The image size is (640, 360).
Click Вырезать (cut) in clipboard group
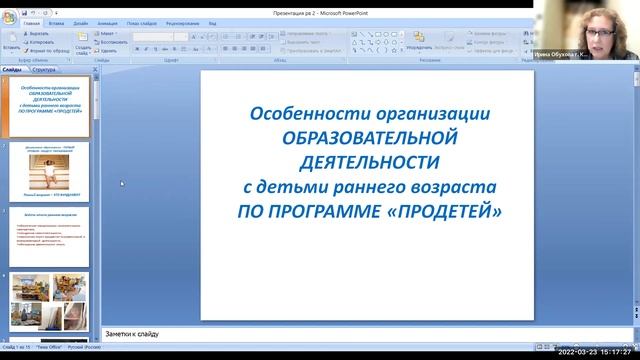pyautogui.click(x=36, y=33)
